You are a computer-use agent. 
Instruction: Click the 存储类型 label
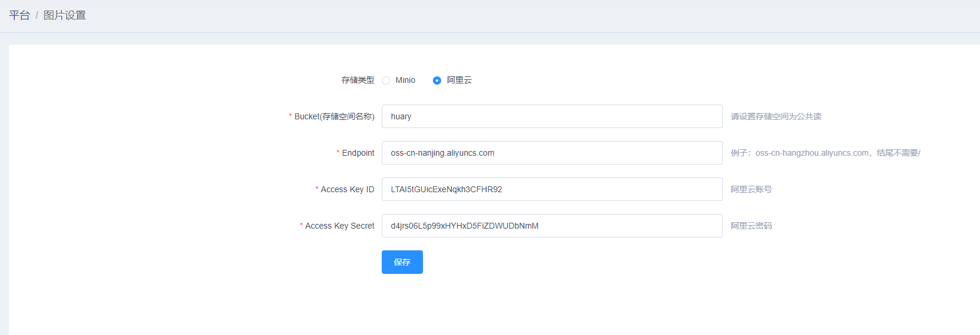click(x=358, y=81)
